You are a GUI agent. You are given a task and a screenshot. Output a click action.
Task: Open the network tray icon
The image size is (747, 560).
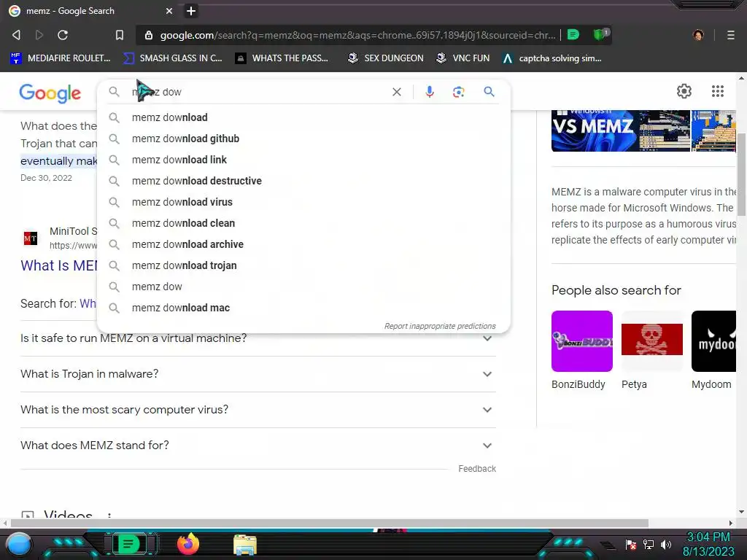649,544
